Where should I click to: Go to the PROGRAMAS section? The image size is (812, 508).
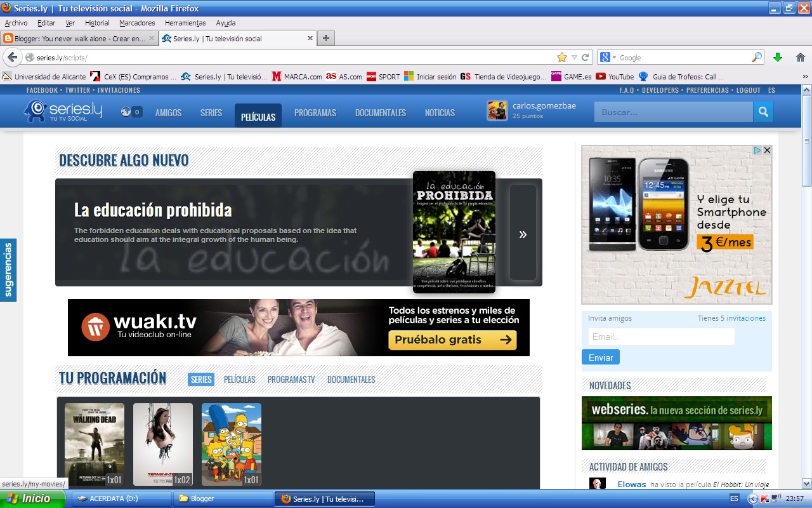click(315, 112)
